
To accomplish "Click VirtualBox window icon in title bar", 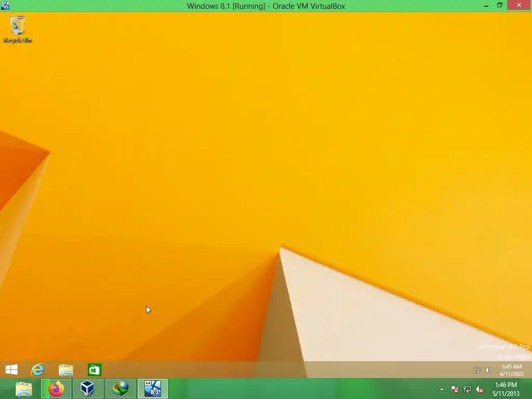I will [x=5, y=5].
